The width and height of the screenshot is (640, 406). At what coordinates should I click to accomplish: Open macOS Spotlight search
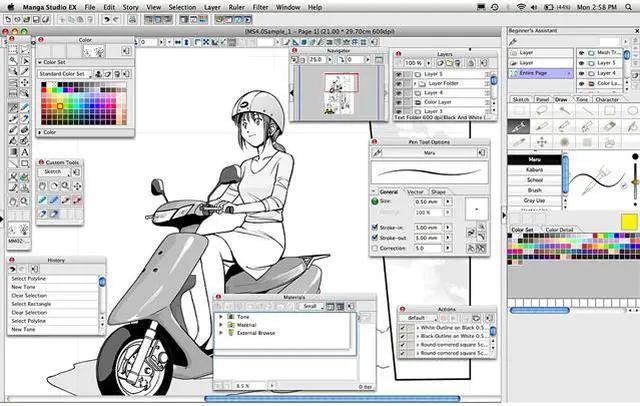(x=628, y=7)
